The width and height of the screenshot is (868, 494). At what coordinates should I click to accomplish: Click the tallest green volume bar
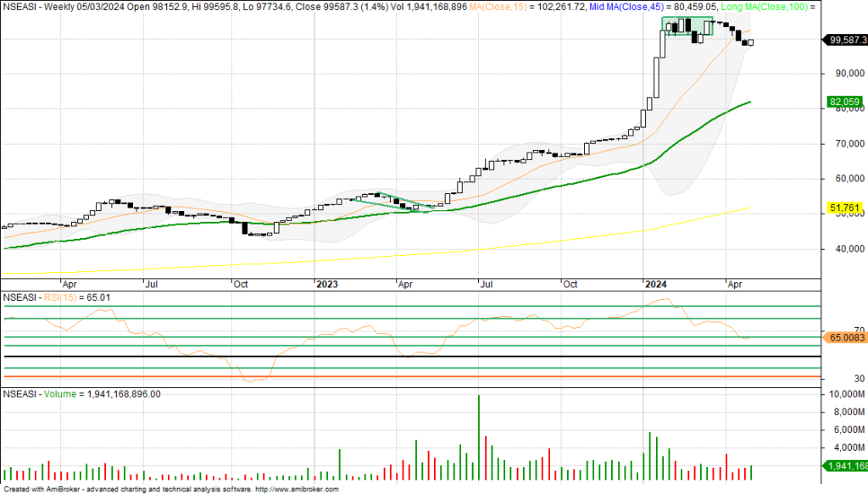click(479, 438)
